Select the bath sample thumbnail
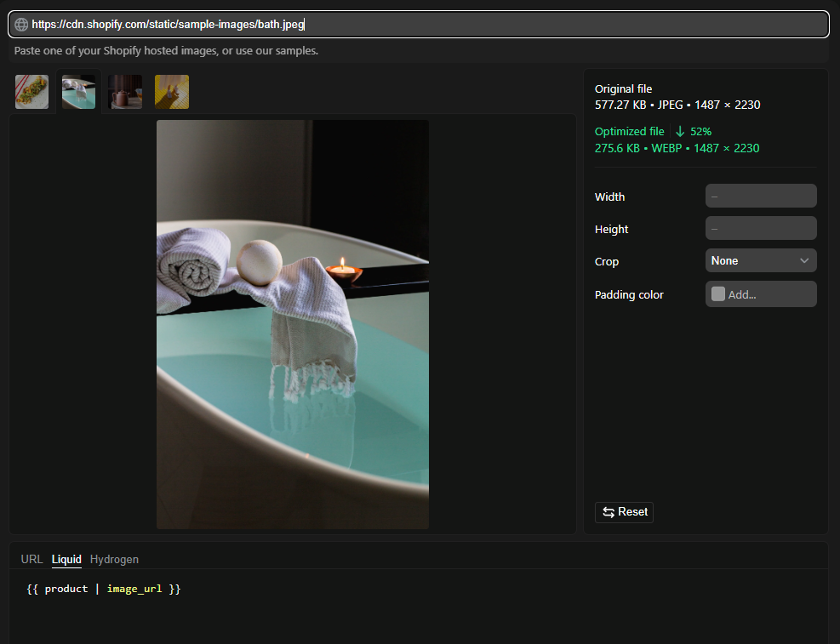 [78, 91]
